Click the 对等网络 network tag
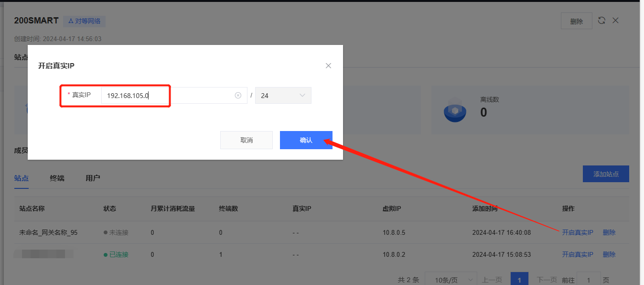 tap(84, 21)
